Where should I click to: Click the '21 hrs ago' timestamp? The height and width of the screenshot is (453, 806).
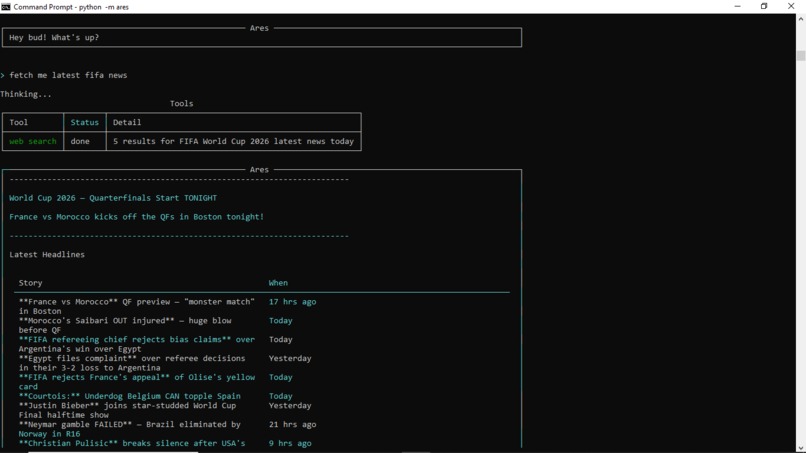click(x=292, y=425)
